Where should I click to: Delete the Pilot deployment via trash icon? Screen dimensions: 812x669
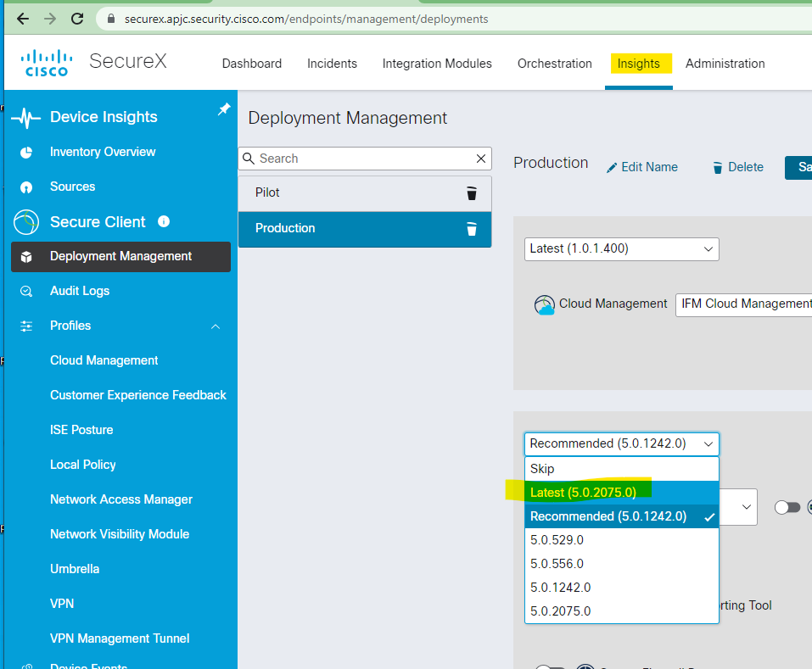pos(472,193)
